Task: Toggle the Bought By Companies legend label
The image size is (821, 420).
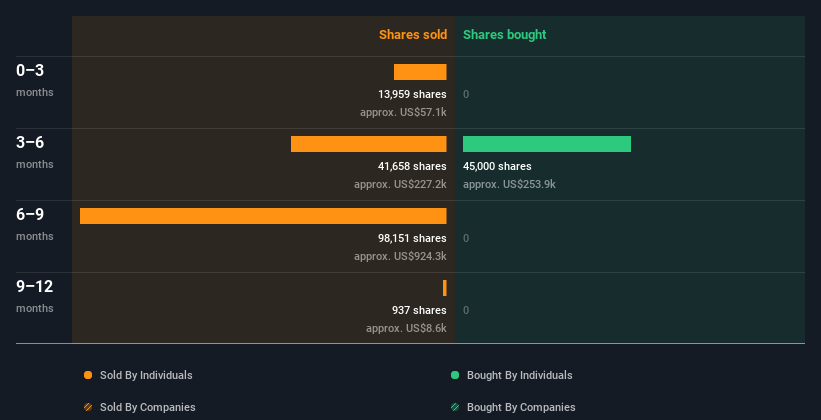Action: 521,407
